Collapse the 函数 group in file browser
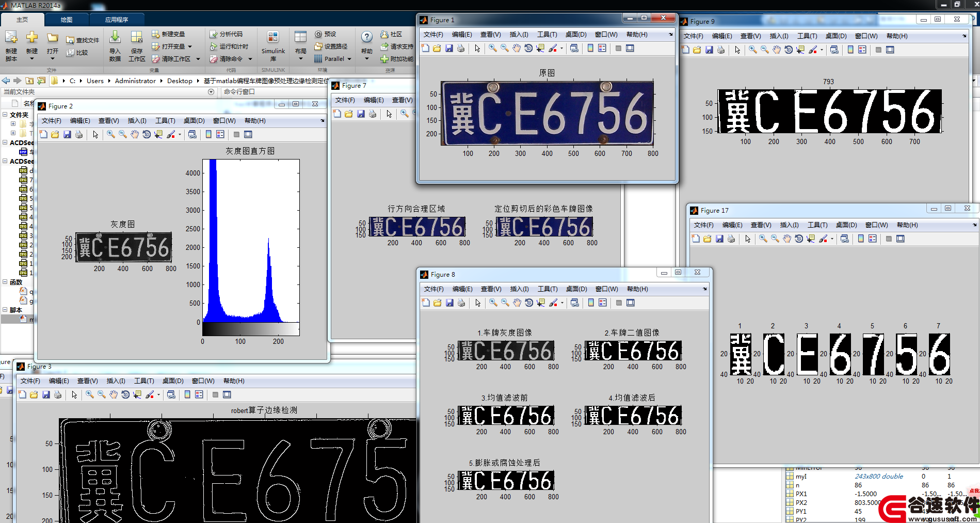Image resolution: width=980 pixels, height=523 pixels. pyautogui.click(x=5, y=282)
